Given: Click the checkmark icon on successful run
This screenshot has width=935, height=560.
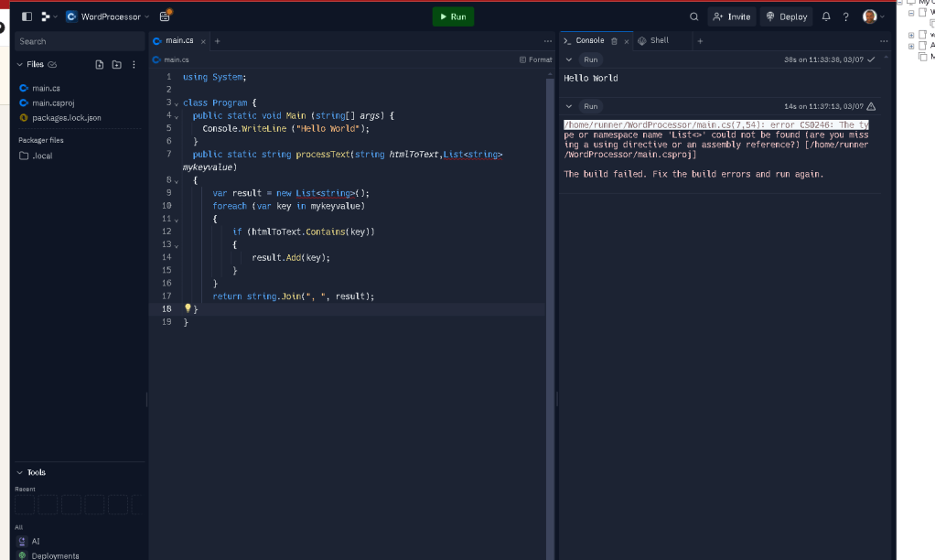Looking at the screenshot, I should 871,59.
